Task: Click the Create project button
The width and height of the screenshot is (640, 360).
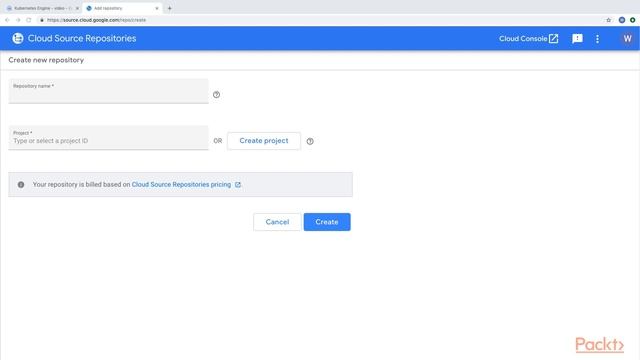Action: tap(264, 141)
